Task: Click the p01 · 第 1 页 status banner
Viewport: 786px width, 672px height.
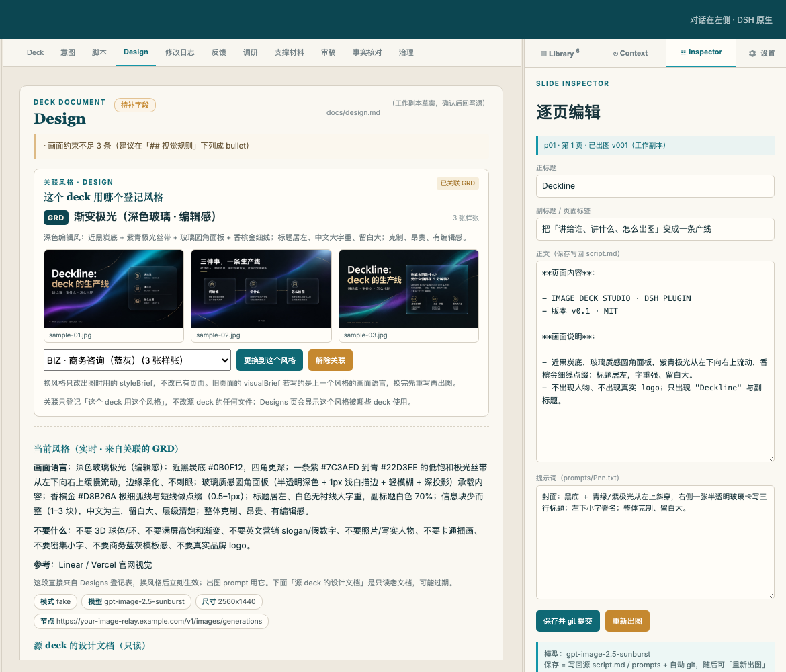Action: [655, 145]
